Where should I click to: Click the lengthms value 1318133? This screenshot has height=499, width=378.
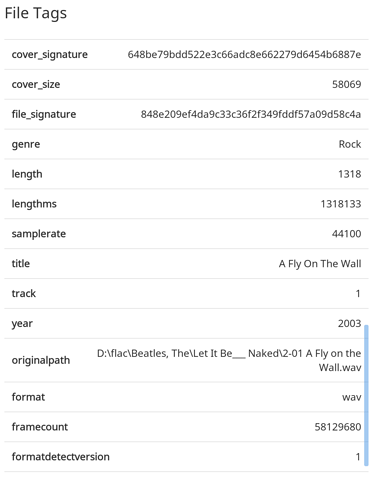click(x=341, y=204)
